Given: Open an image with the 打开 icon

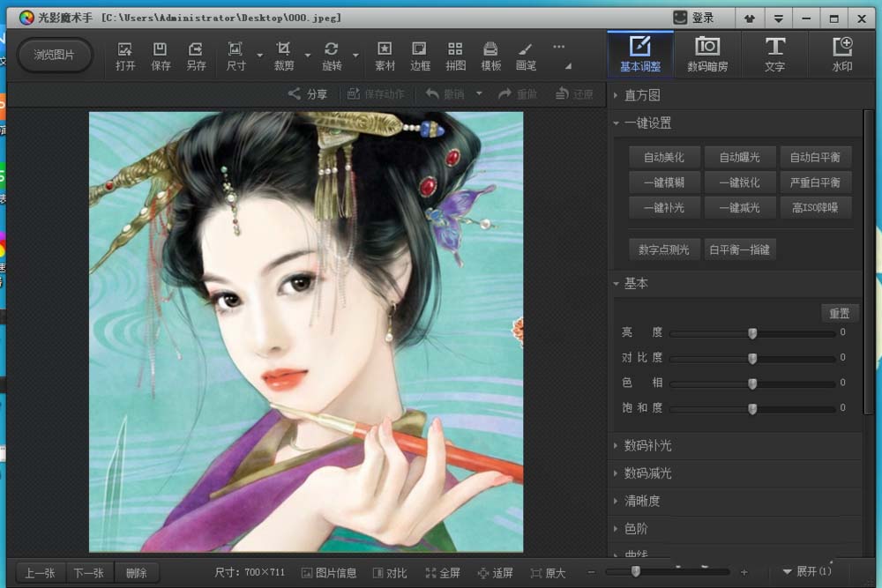Looking at the screenshot, I should [x=125, y=56].
